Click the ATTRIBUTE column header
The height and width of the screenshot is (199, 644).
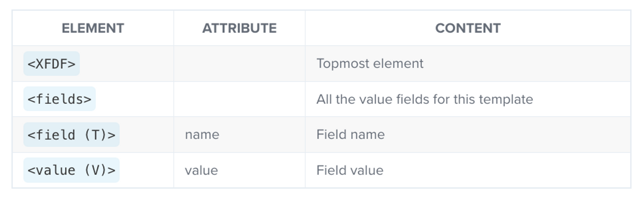(239, 28)
